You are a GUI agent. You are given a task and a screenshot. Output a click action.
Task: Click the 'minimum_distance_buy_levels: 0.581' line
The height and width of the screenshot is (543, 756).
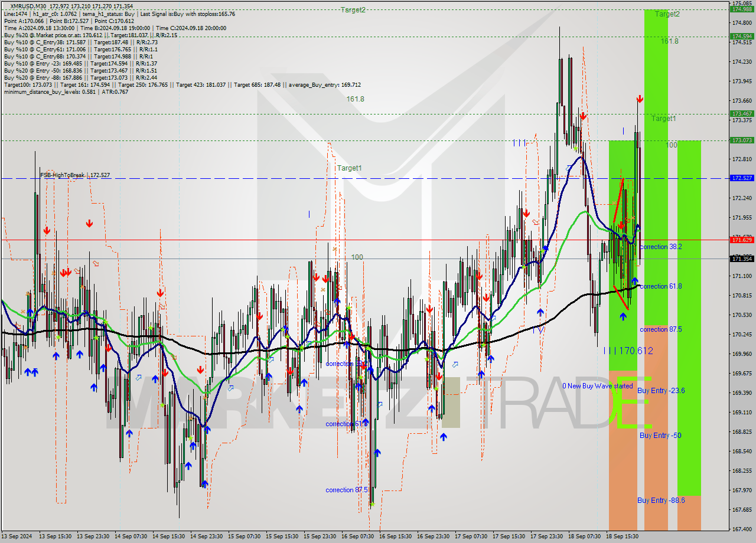pos(66,91)
